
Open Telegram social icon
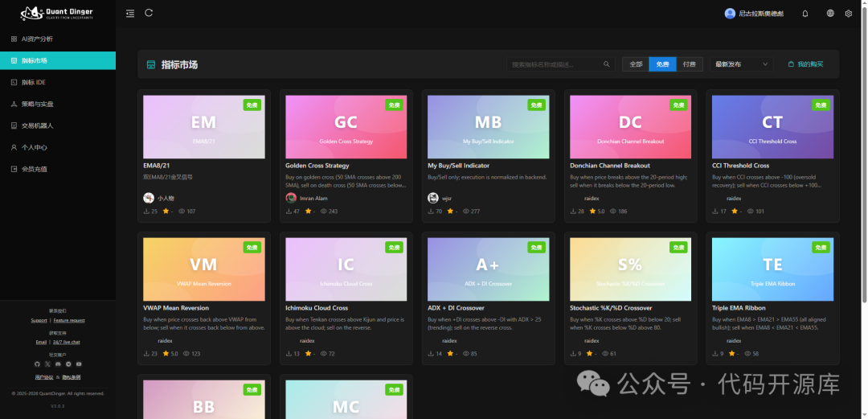click(x=68, y=364)
